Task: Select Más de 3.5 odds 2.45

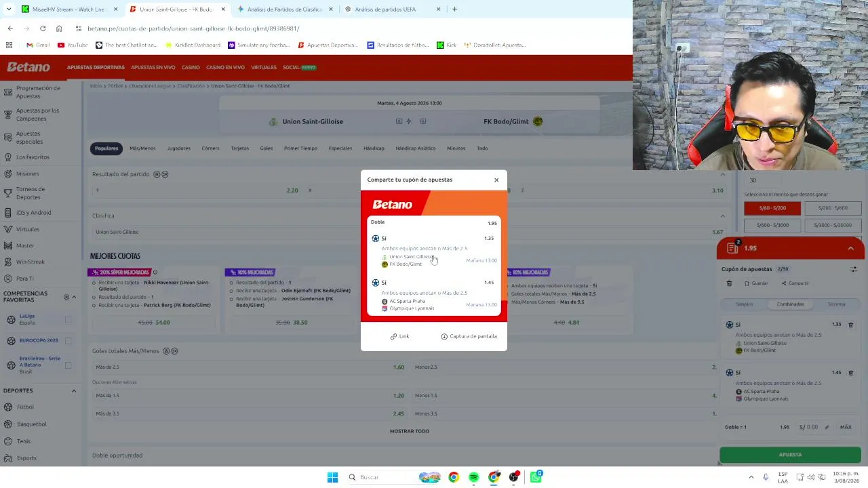Action: [x=250, y=413]
